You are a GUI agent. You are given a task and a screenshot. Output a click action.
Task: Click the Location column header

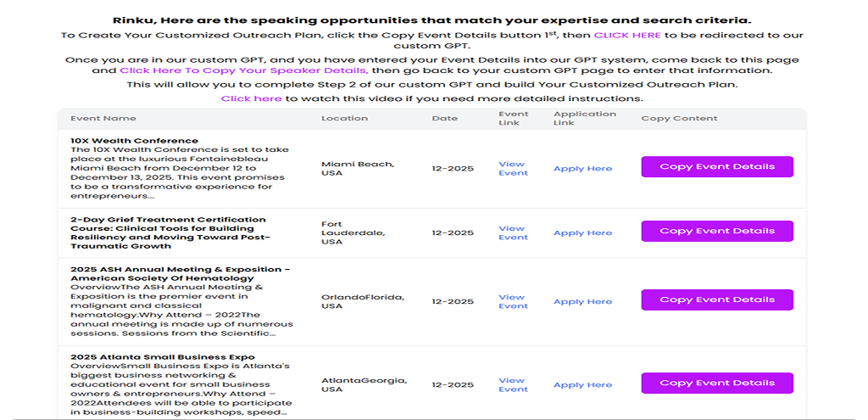[344, 119]
